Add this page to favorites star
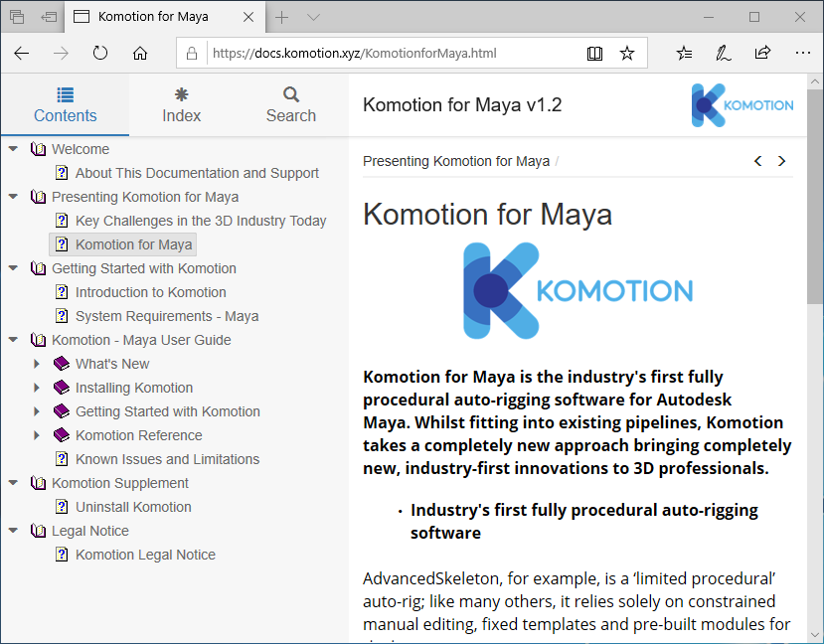824x644 pixels. [627, 53]
